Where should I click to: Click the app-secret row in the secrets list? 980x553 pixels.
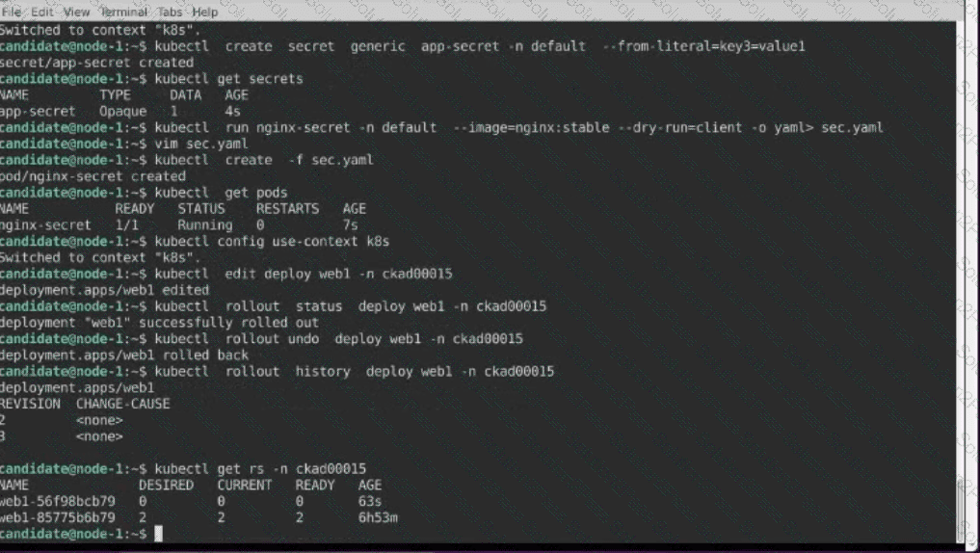(x=39, y=112)
